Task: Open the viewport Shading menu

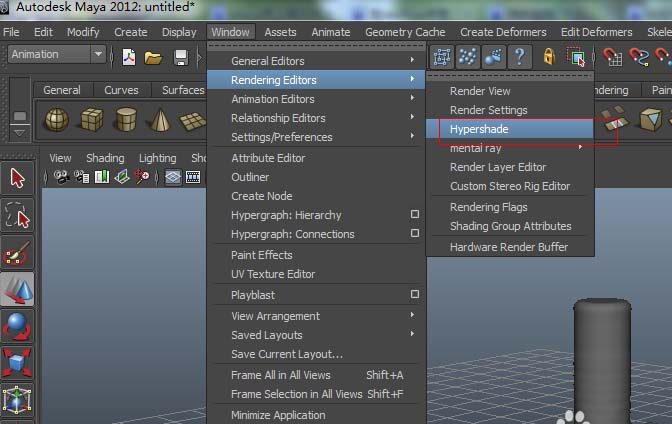Action: [105, 158]
